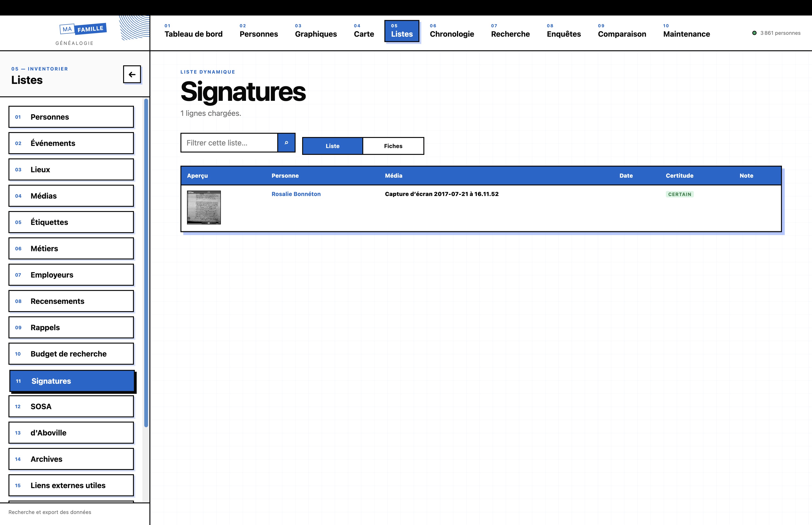Click the Média column header

coord(394,176)
